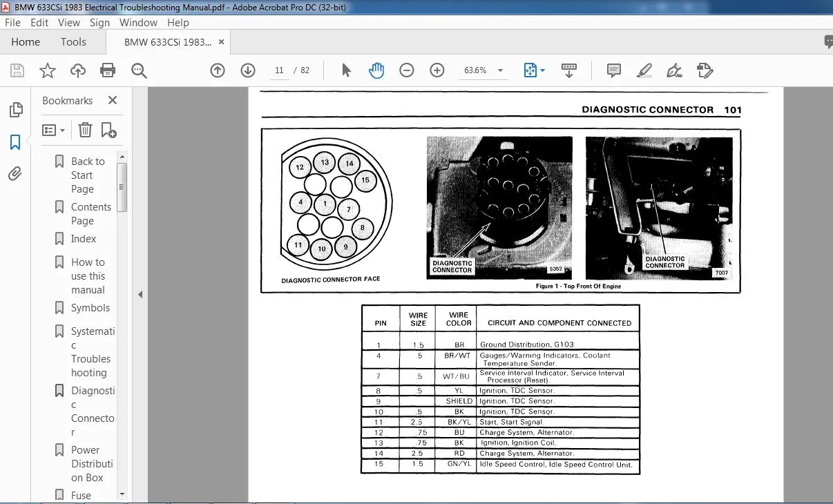Select the Highlight text pen
Viewport: 833px width, 504px height.
pyautogui.click(x=644, y=70)
